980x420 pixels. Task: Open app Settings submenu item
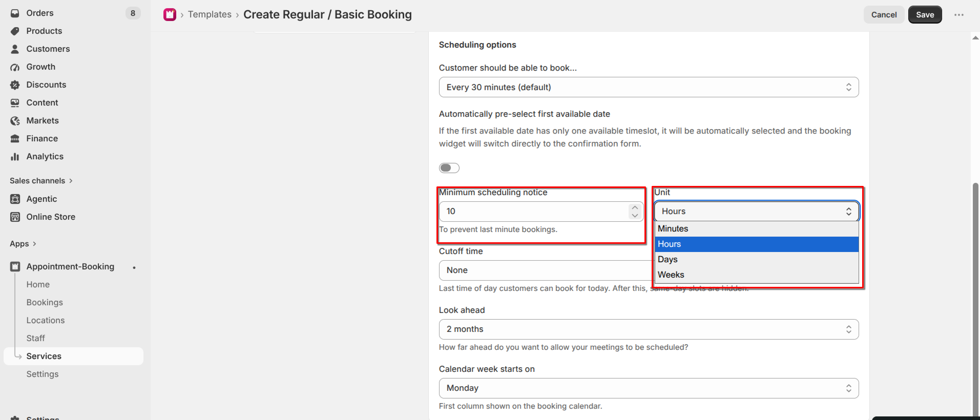[42, 374]
